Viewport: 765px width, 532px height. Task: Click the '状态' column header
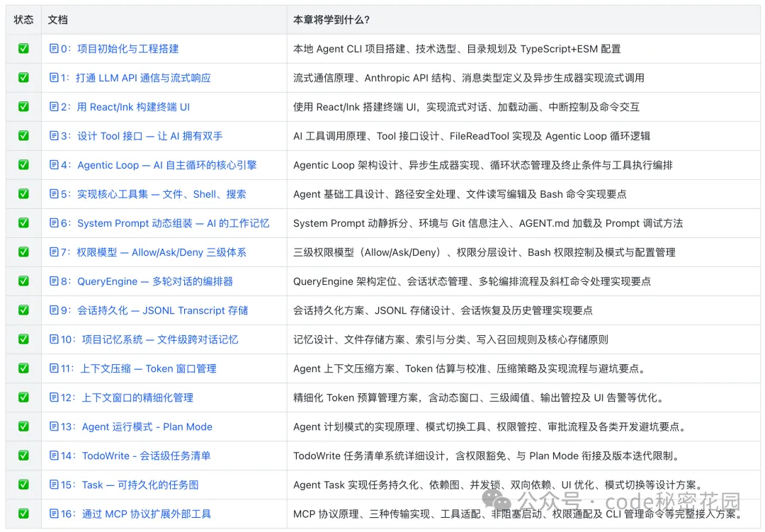click(x=23, y=20)
